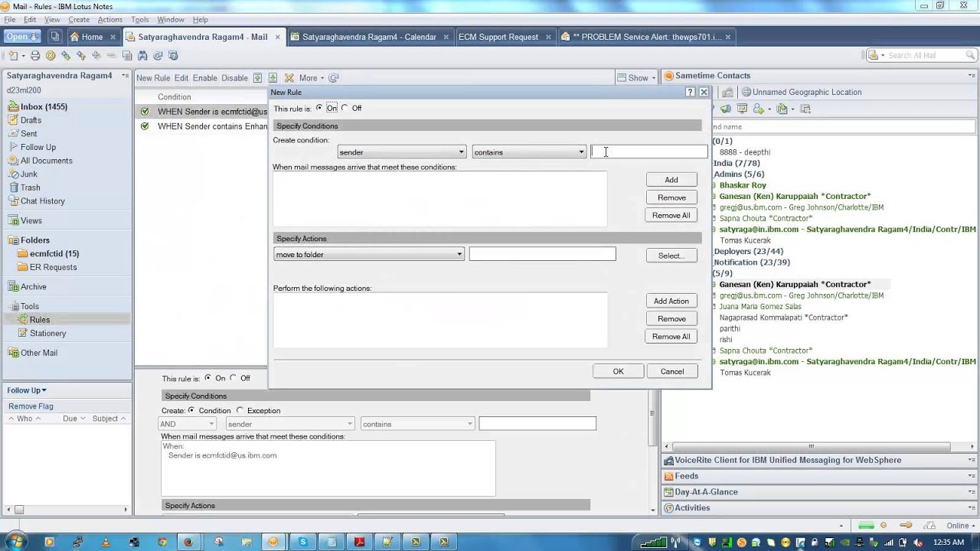Switch to Satyaraghavendra Ragam4 - Calendar tab
Image resolution: width=980 pixels, height=551 pixels.
[369, 37]
